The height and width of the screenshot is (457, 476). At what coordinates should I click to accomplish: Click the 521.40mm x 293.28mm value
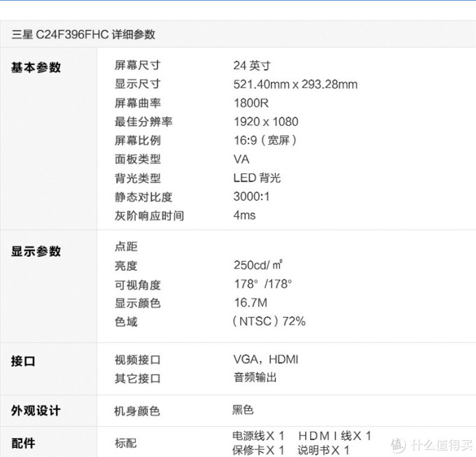point(295,85)
